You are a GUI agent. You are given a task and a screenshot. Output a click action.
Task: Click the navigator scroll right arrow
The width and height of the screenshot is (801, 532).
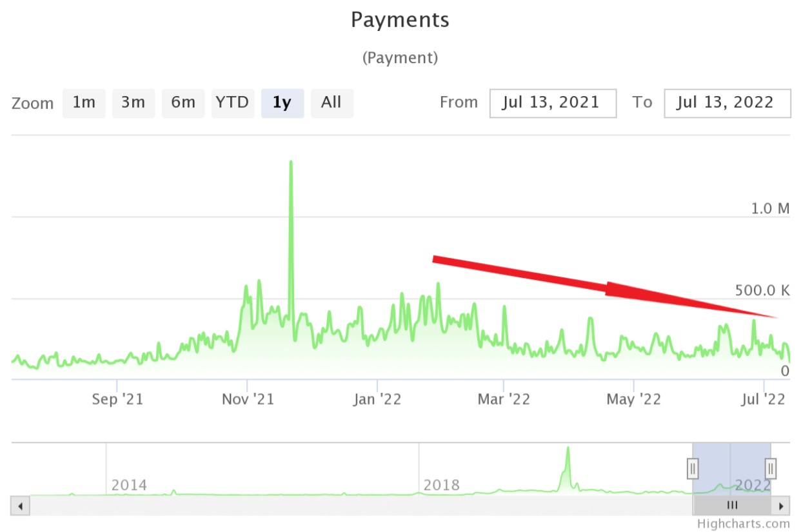click(781, 506)
